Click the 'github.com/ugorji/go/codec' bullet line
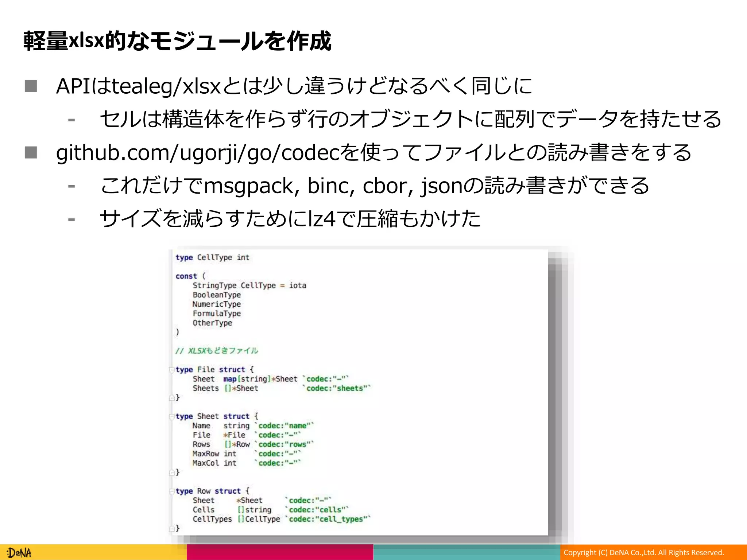 tap(373, 152)
